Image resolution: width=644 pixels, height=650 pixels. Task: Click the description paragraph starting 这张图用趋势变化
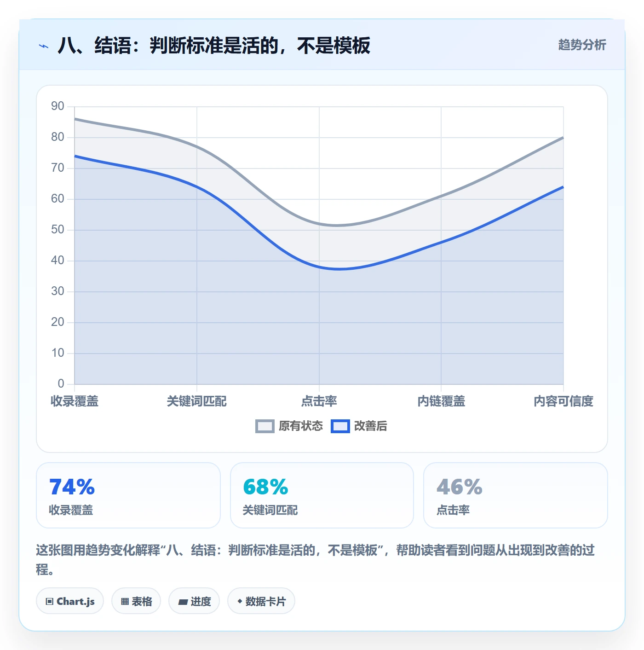tap(316, 560)
